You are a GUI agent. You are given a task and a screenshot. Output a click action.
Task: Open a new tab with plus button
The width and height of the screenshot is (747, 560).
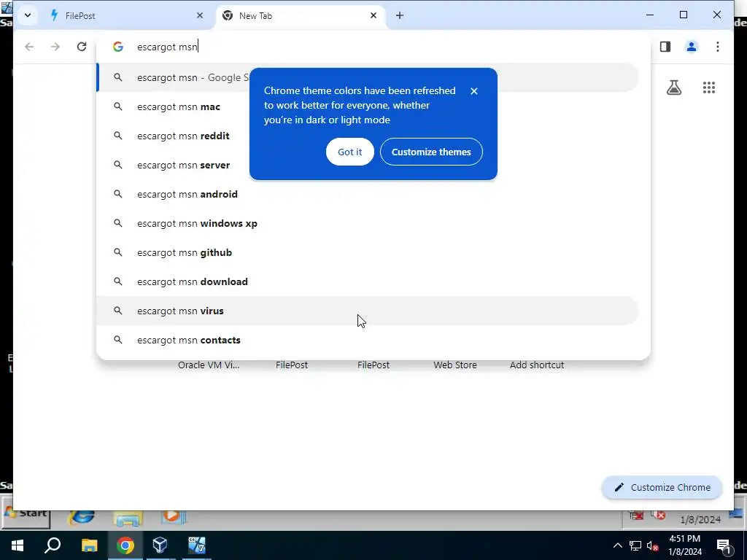400,16
